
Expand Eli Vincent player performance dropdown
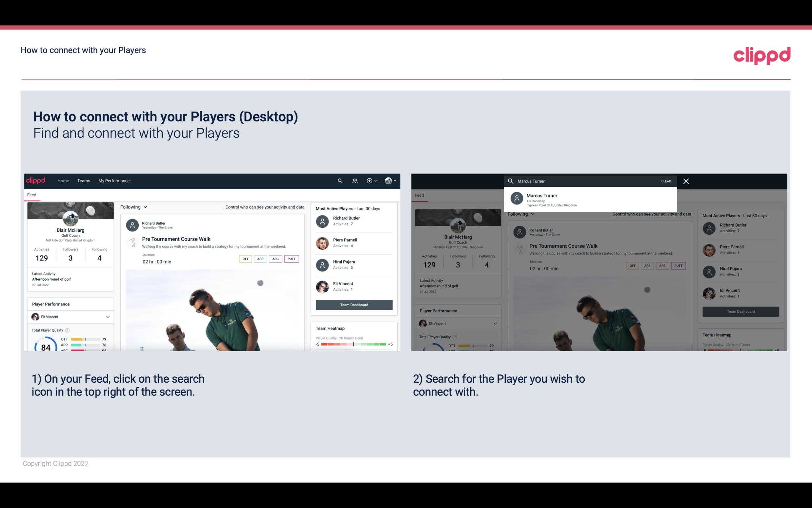coord(108,317)
